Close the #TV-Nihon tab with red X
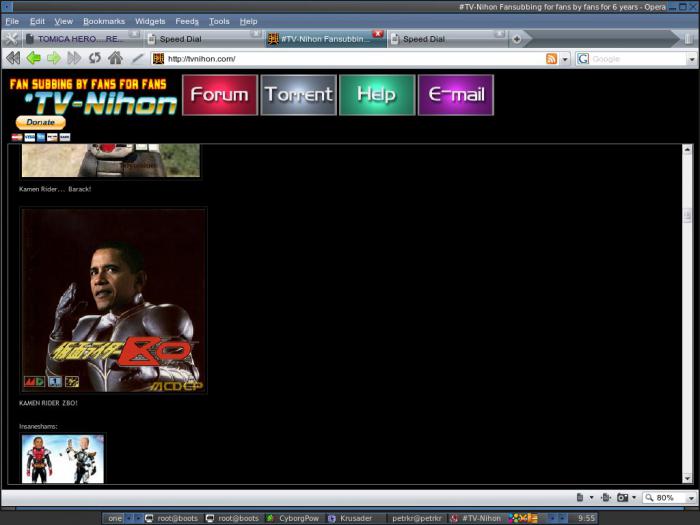Screen dimensions: 700x525 378,34
